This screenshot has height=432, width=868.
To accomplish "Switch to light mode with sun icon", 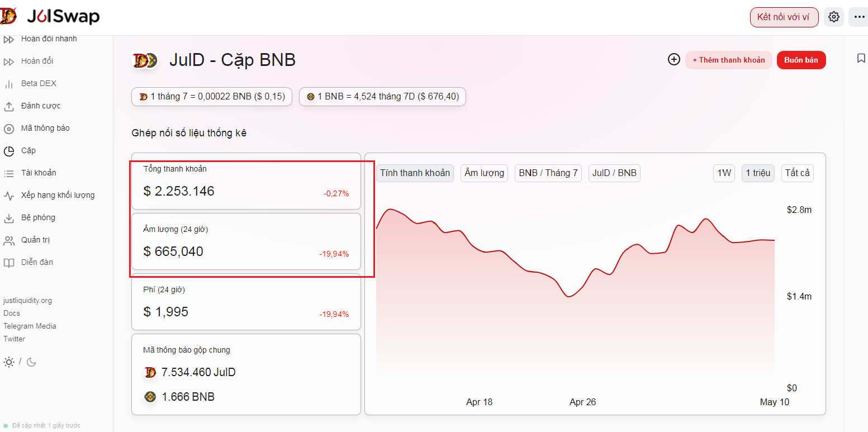I will click(9, 362).
